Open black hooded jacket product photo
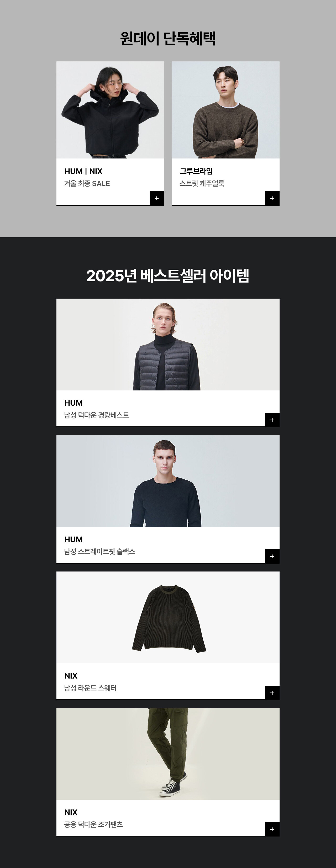 coord(110,110)
